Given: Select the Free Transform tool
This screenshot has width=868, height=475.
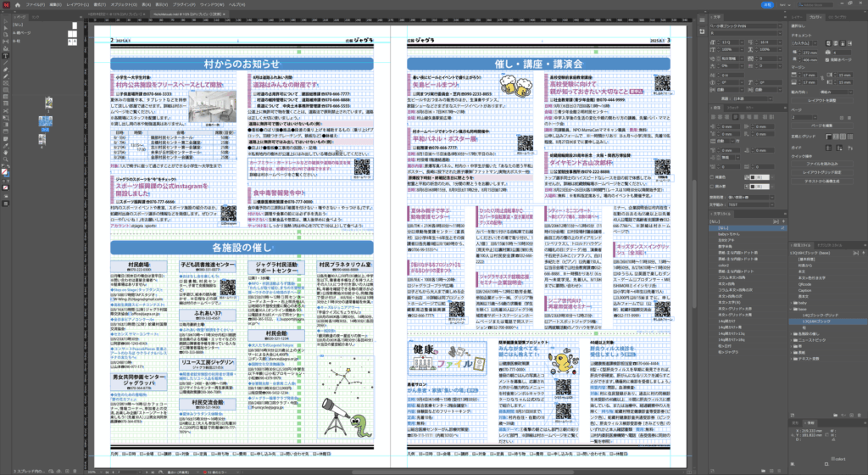Looking at the screenshot, I should [6, 118].
